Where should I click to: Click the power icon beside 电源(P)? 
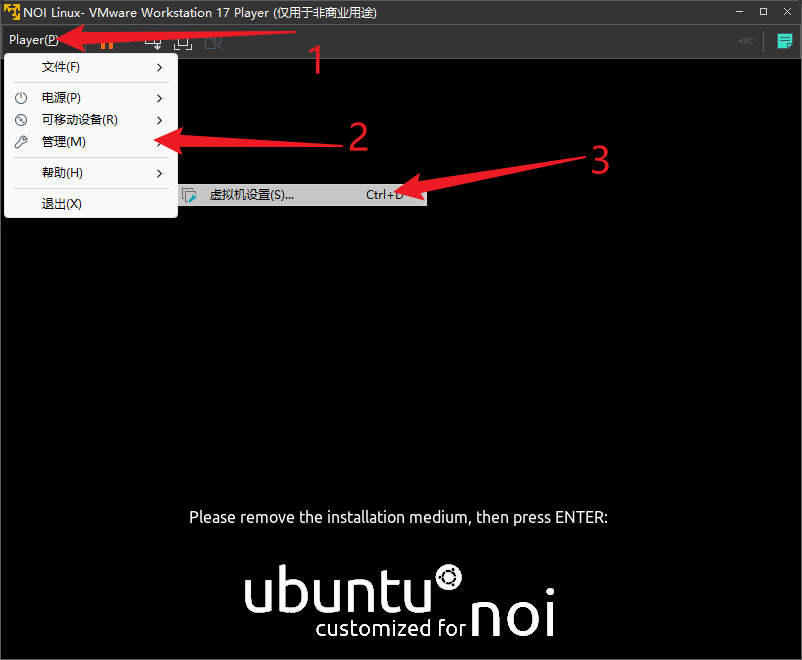[21, 98]
